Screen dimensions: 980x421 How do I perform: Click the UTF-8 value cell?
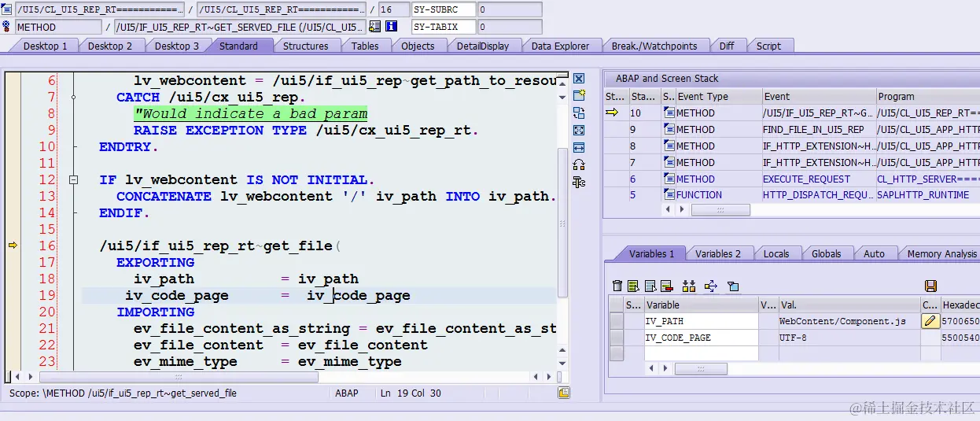click(849, 338)
